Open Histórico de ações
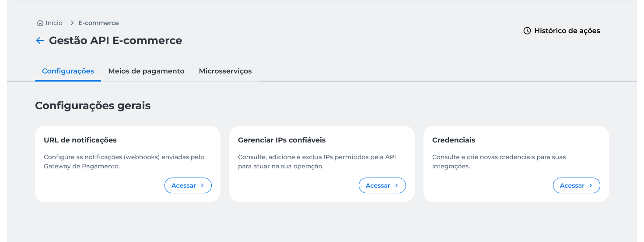This screenshot has height=242, width=644. coord(562,31)
